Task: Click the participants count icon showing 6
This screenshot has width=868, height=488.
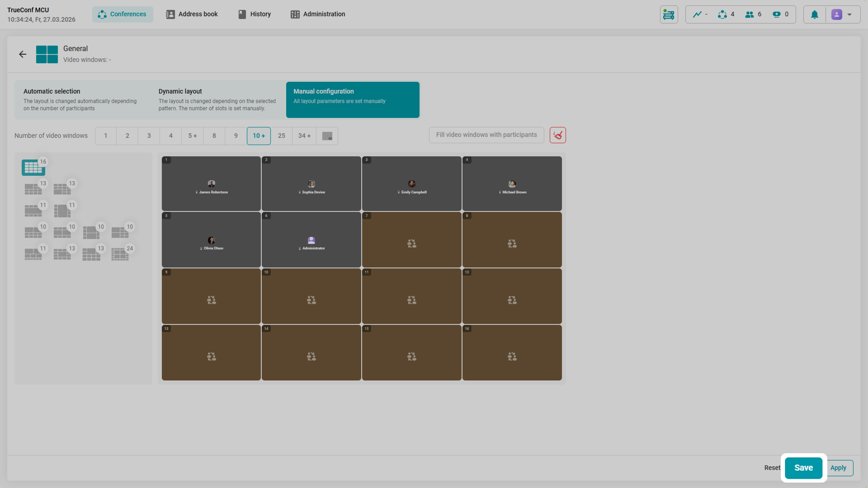Action: point(750,14)
